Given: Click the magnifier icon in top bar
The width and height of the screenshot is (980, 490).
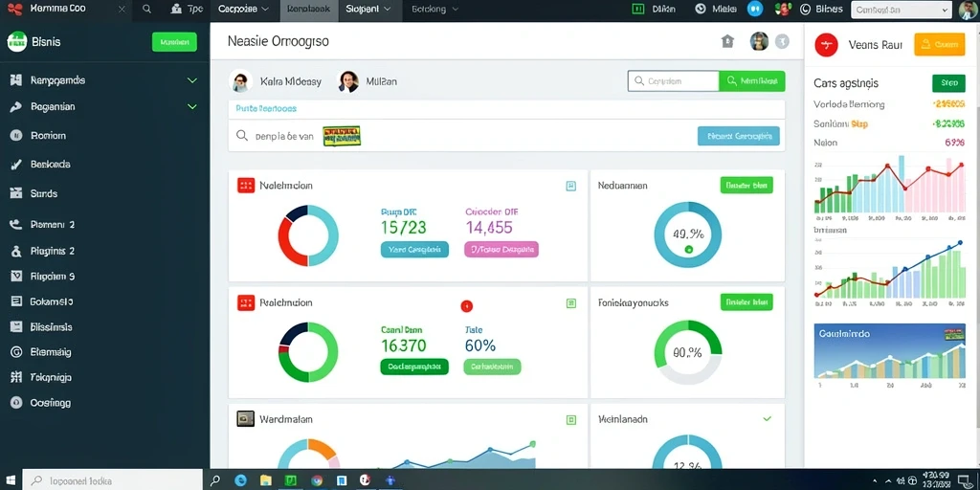Looking at the screenshot, I should coord(146,10).
